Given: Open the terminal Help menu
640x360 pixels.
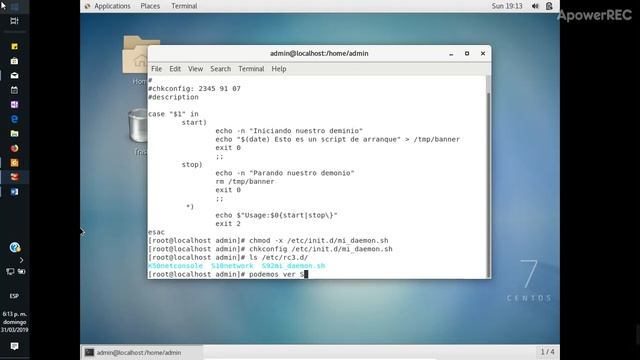Looking at the screenshot, I should [279, 69].
